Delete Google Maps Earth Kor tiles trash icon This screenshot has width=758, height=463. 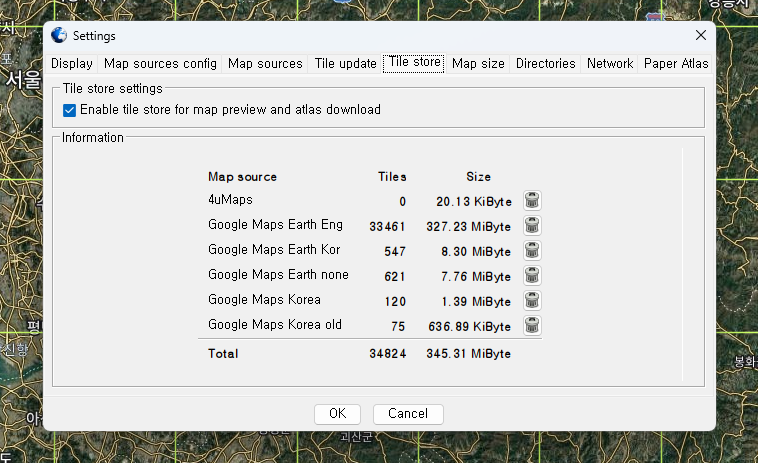[x=532, y=251]
